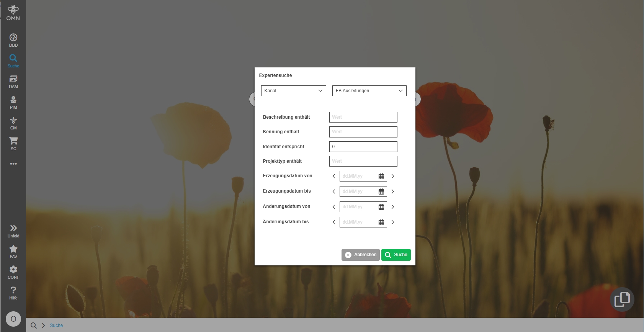Open the SC shopping cart module

13,144
